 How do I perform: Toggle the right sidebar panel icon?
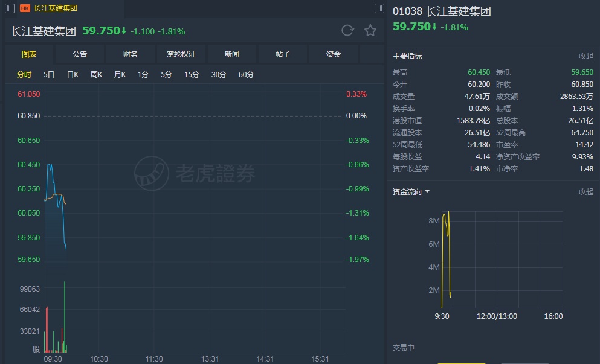(379, 8)
